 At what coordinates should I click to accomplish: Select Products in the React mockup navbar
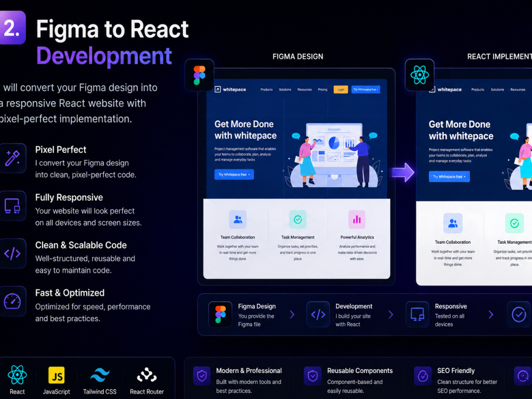[x=478, y=89]
